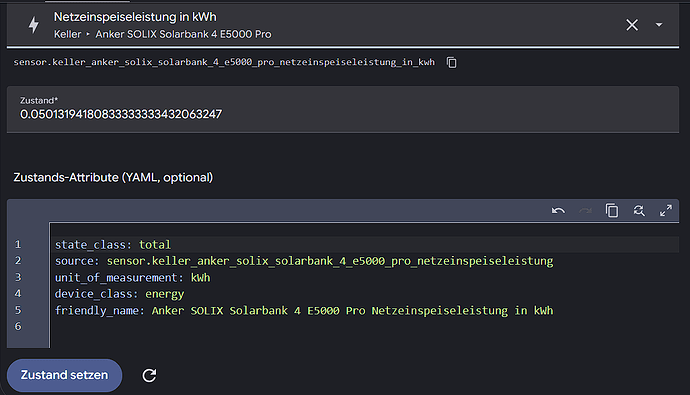Click the lightning bolt entity icon
The height and width of the screenshot is (395, 690).
pos(33,25)
